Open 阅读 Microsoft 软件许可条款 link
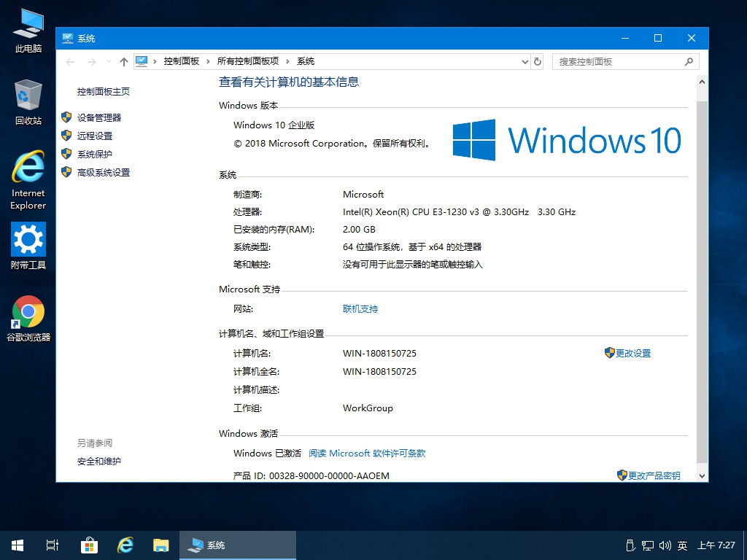The height and width of the screenshot is (560, 747). (x=367, y=454)
